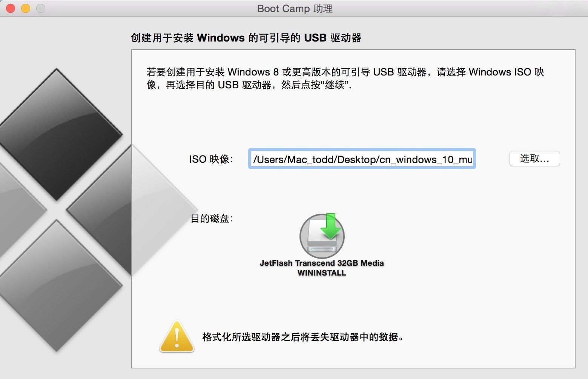Image resolution: width=588 pixels, height=379 pixels.
Task: Click the JetFlash Transcend 32GB Media label
Action: click(x=322, y=263)
